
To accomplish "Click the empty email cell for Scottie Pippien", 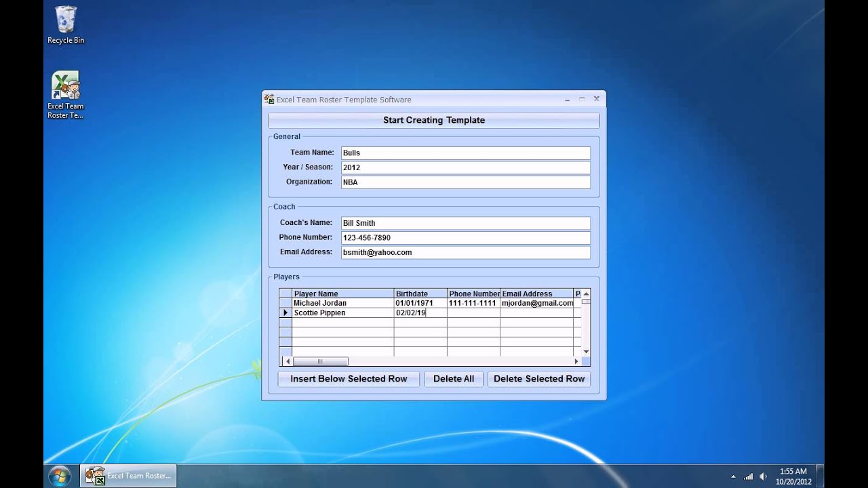I will click(x=537, y=312).
